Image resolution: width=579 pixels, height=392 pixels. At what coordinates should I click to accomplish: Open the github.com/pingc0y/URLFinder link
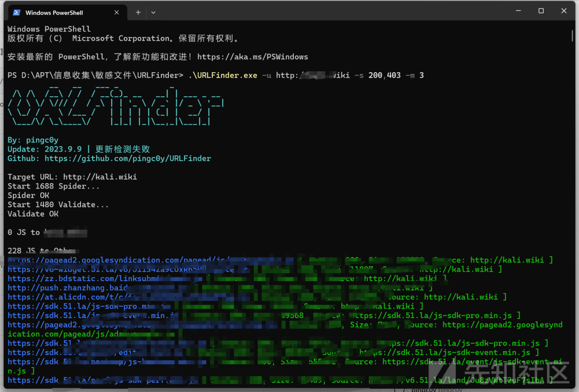coord(128,159)
